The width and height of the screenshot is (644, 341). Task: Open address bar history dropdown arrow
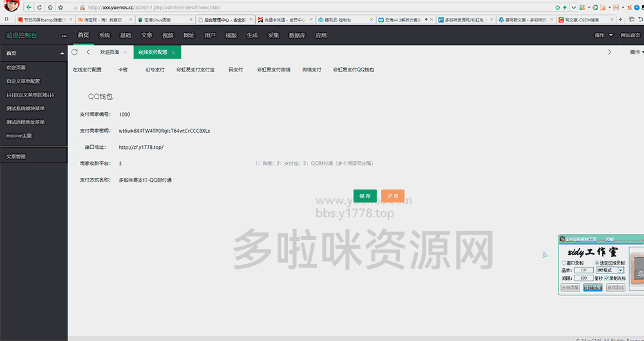click(x=574, y=7)
